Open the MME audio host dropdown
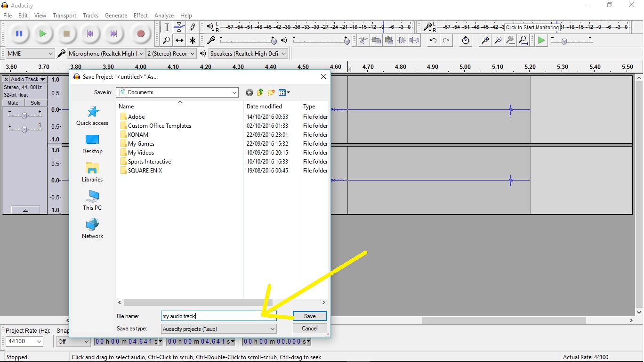The width and height of the screenshot is (644, 362). (30, 54)
